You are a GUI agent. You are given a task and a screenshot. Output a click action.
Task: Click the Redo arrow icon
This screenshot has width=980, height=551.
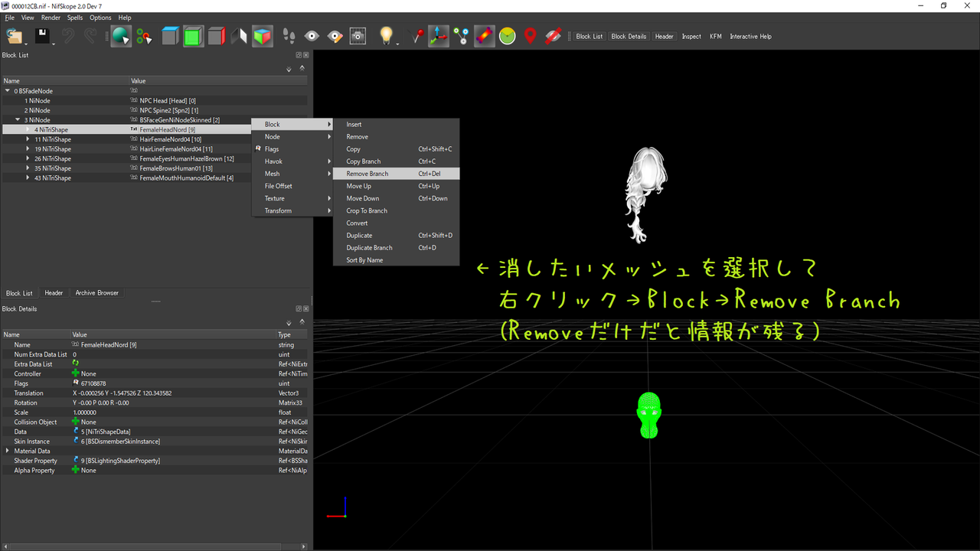[91, 36]
